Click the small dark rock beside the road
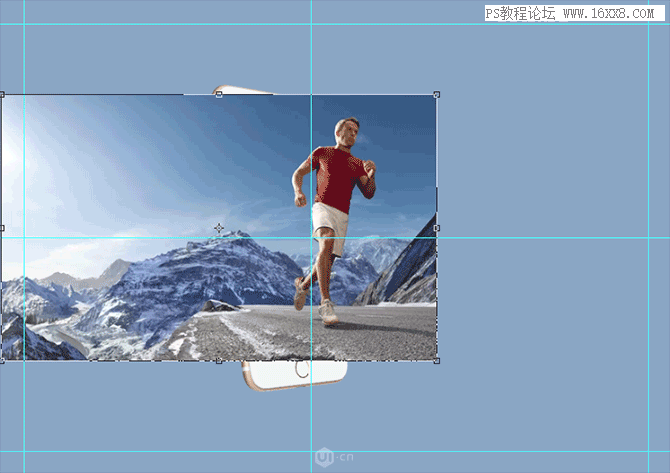 click(219, 306)
